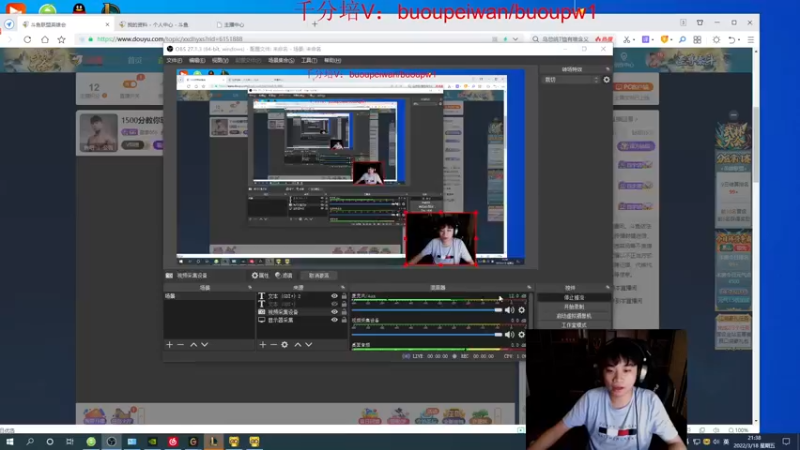Pop out the 来源 dock panel
Screen dimensions: 800x450
[342, 288]
